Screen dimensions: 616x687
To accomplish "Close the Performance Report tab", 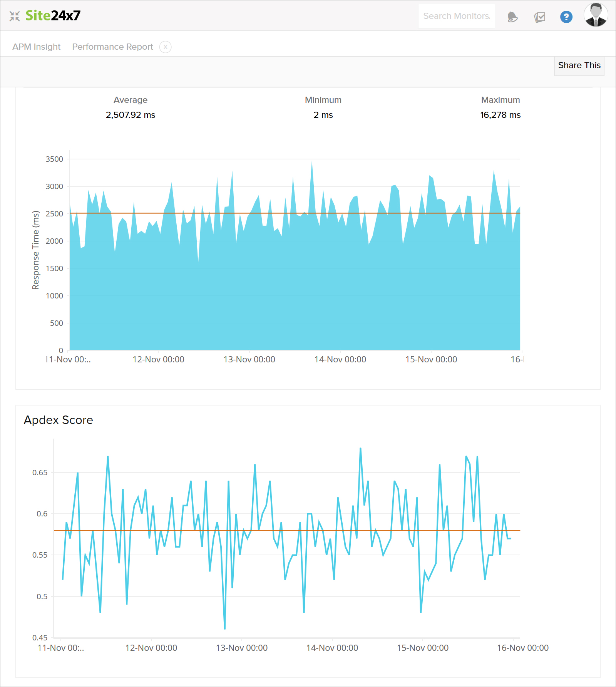I will 166,47.
